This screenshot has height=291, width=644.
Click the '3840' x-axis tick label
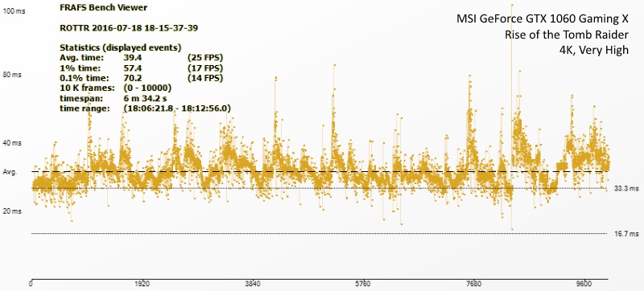[253, 284]
